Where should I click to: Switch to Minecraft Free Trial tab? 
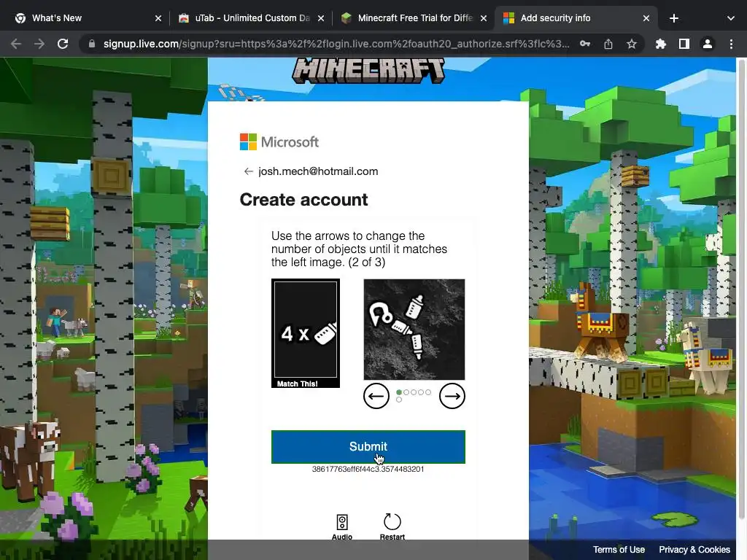[414, 18]
